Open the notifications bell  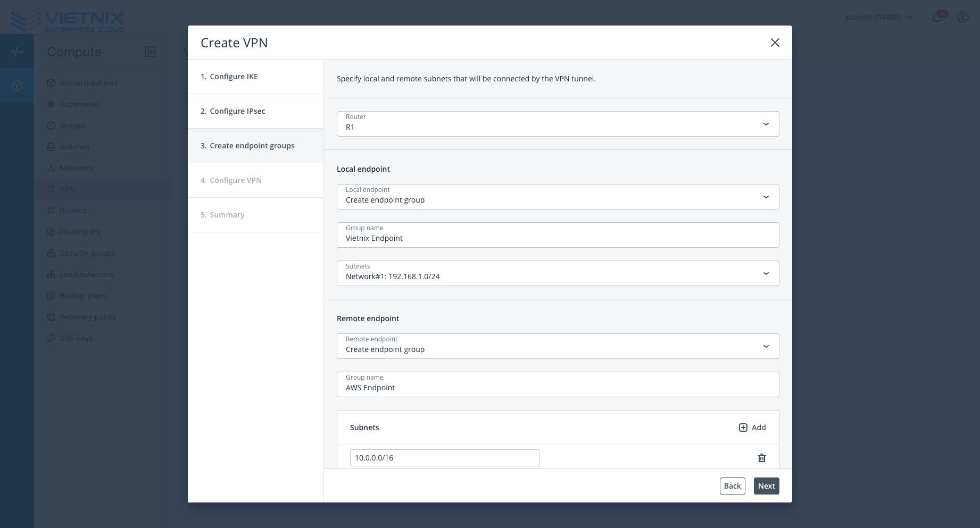tap(937, 18)
